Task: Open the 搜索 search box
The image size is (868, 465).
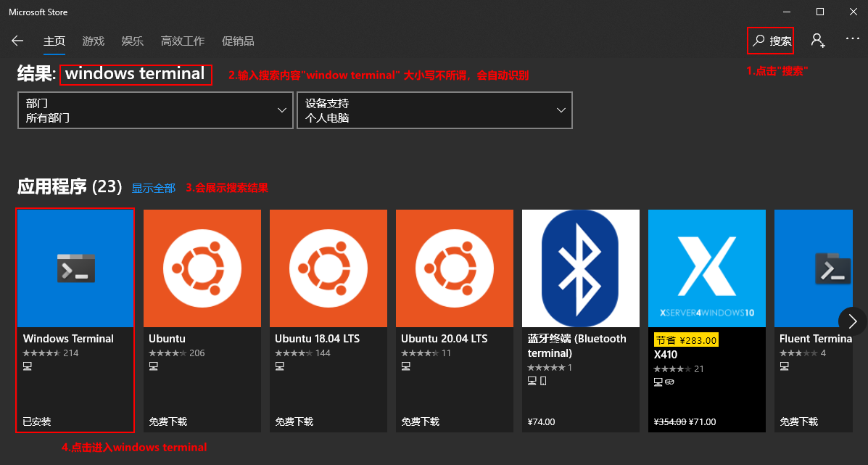Action: (772, 41)
